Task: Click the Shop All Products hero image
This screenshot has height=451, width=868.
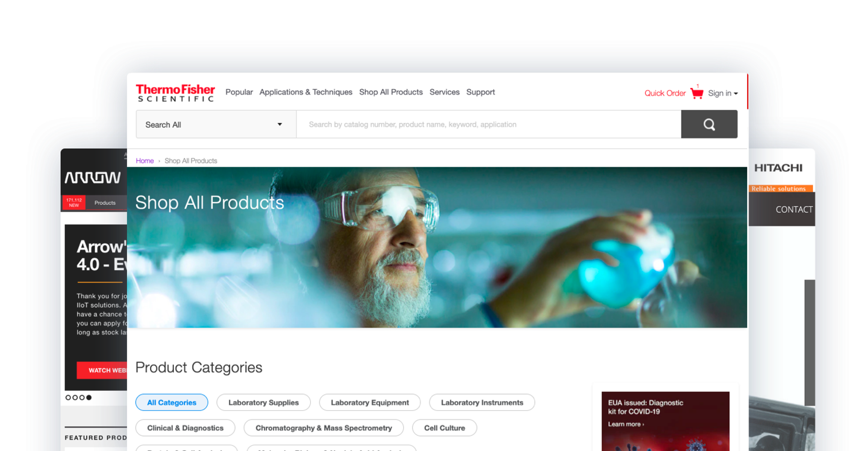Action: (x=437, y=247)
